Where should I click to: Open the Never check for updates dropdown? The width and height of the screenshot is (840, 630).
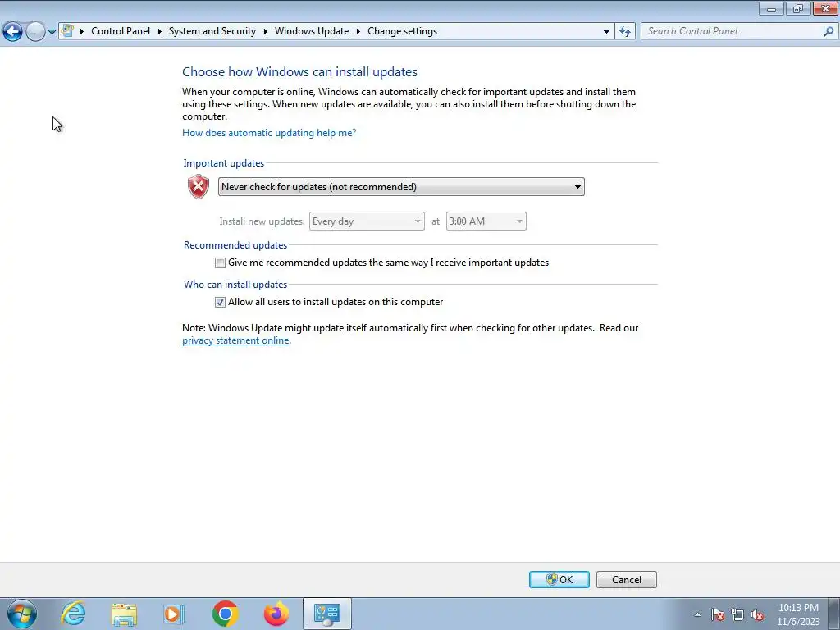click(401, 187)
